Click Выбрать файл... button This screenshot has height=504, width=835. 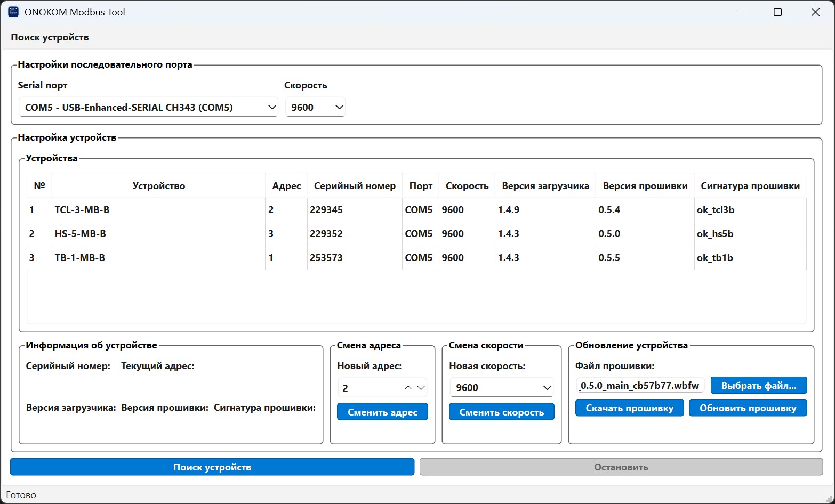point(758,386)
